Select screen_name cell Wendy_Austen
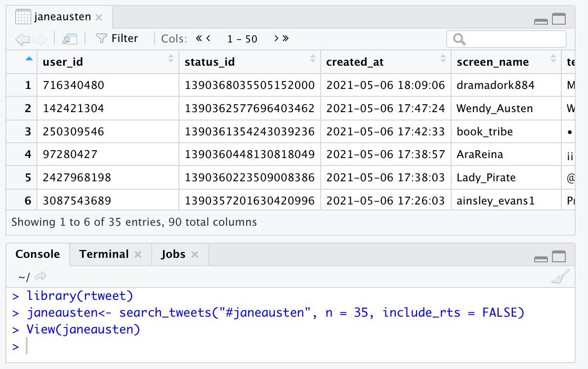The width and height of the screenshot is (588, 369). coord(506,108)
